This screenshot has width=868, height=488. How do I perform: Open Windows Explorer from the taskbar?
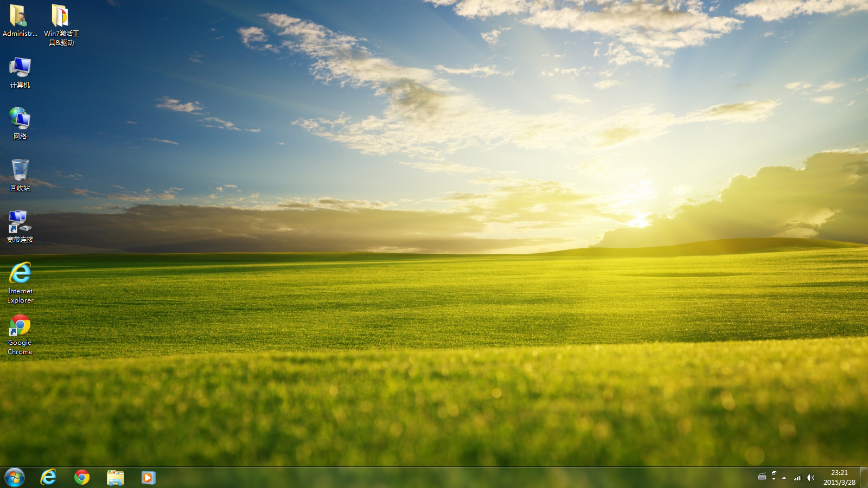tap(115, 478)
